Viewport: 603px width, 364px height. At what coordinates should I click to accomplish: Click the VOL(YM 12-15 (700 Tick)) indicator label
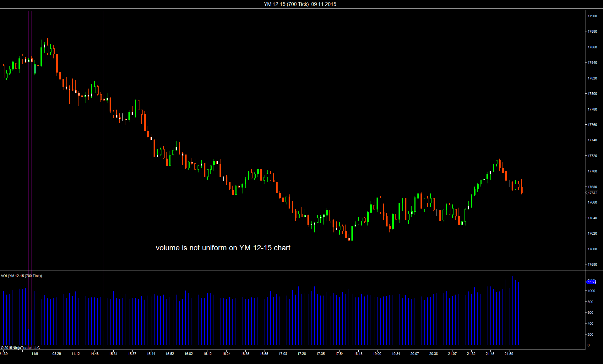click(x=21, y=276)
